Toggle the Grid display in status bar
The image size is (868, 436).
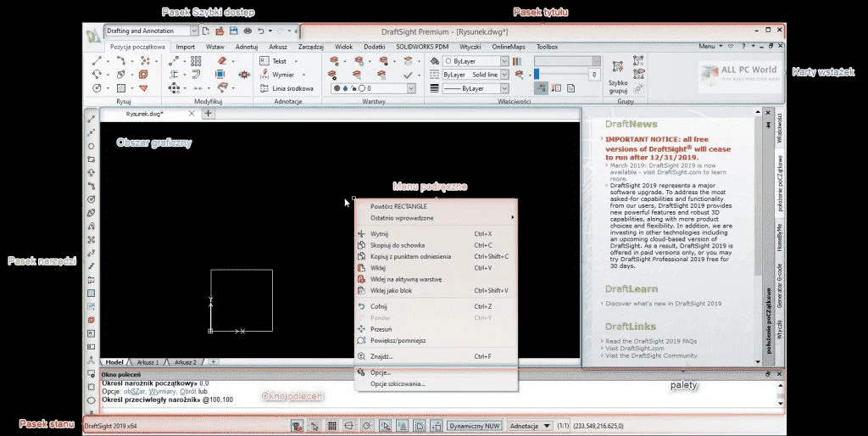[x=331, y=426]
